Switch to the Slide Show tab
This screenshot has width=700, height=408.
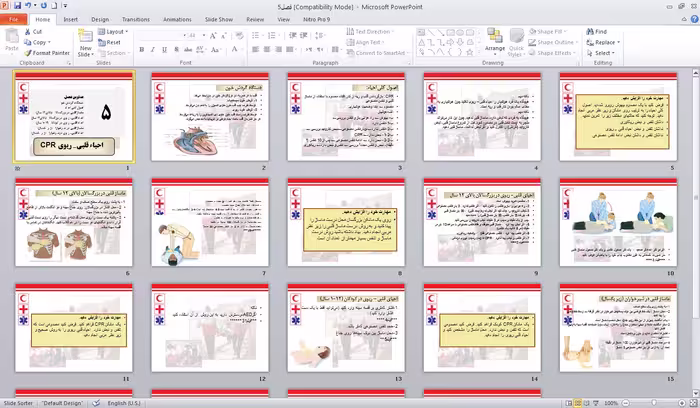point(219,20)
